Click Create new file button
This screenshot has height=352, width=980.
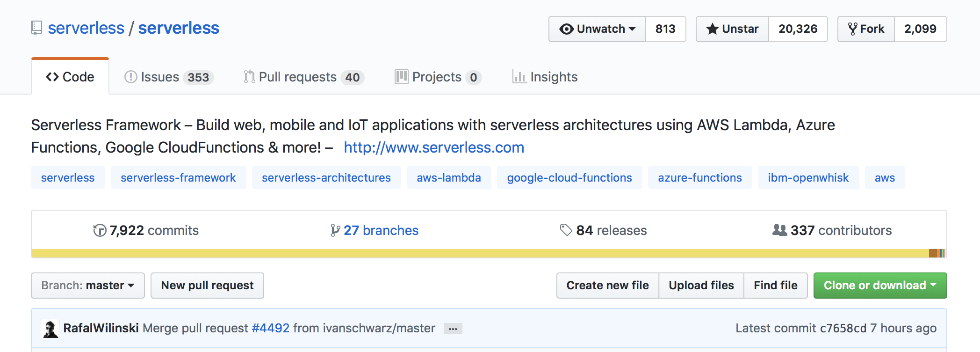tap(607, 286)
